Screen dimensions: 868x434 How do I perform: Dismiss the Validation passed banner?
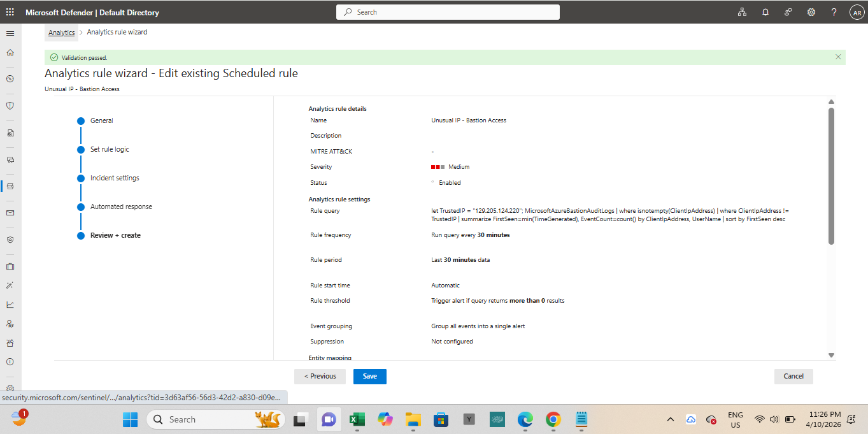pos(838,57)
